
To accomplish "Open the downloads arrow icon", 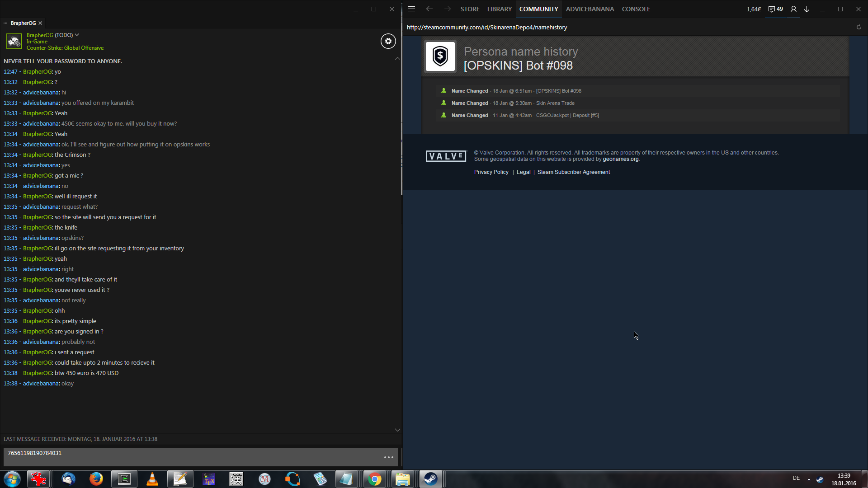I will pos(807,9).
